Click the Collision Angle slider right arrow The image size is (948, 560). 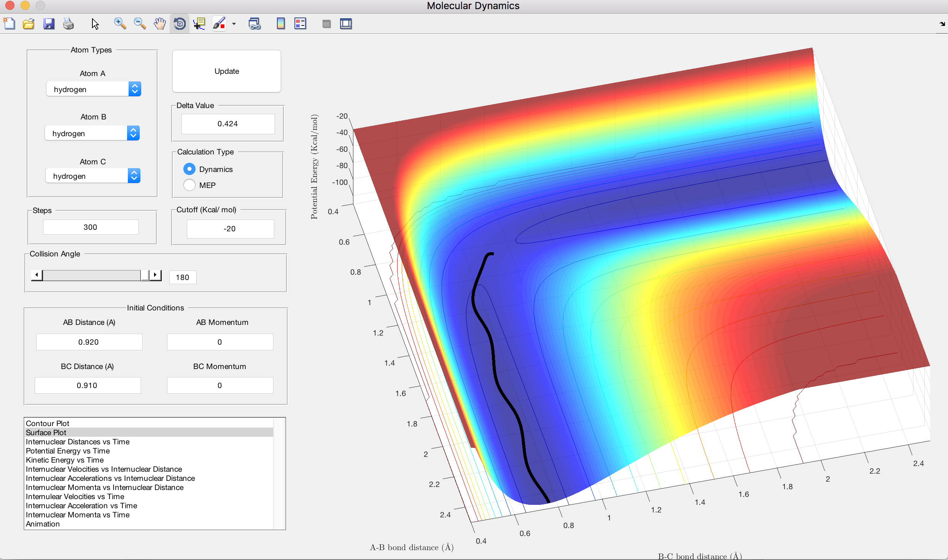click(x=155, y=275)
